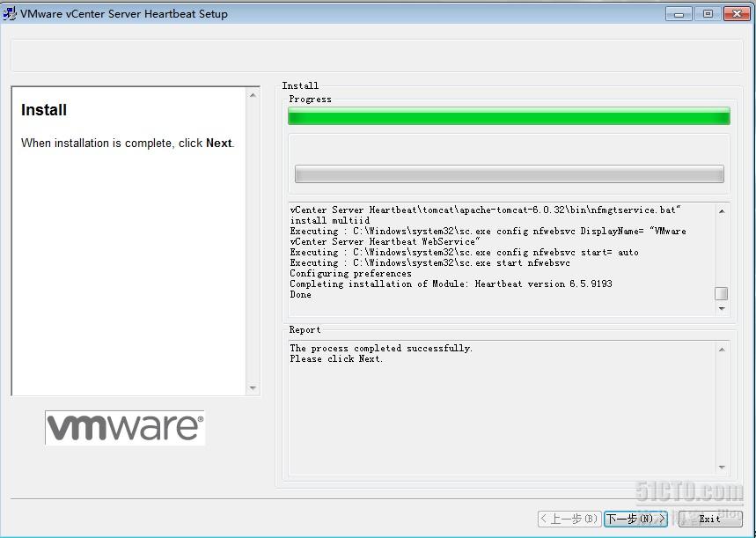Click the install log scrollbar down arrow
The width and height of the screenshot is (756, 538).
(722, 308)
